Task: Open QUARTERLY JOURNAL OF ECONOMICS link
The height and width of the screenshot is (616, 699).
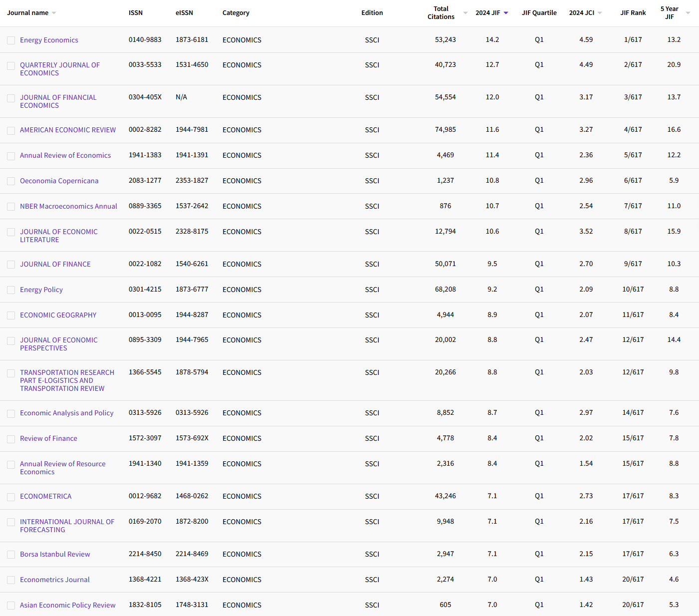Action: [60, 69]
